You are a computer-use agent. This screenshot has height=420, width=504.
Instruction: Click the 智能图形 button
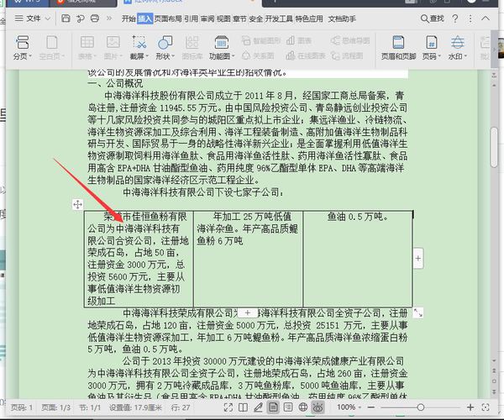pos(260,40)
